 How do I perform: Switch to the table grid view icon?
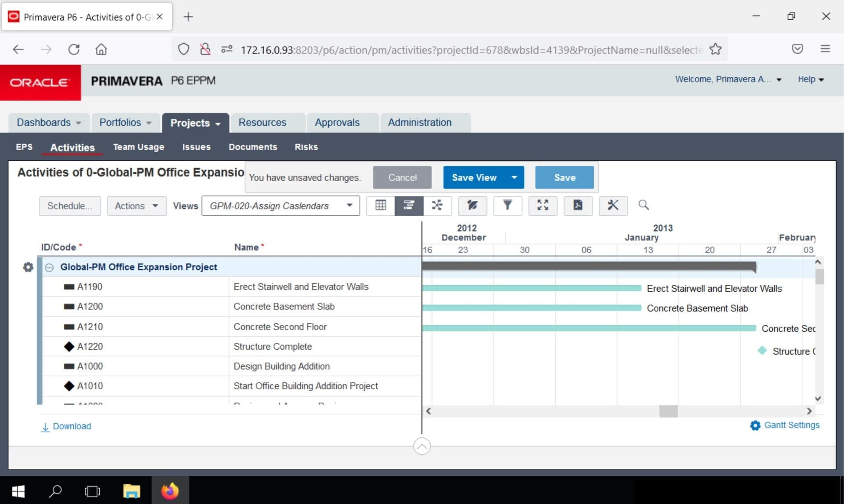tap(381, 205)
